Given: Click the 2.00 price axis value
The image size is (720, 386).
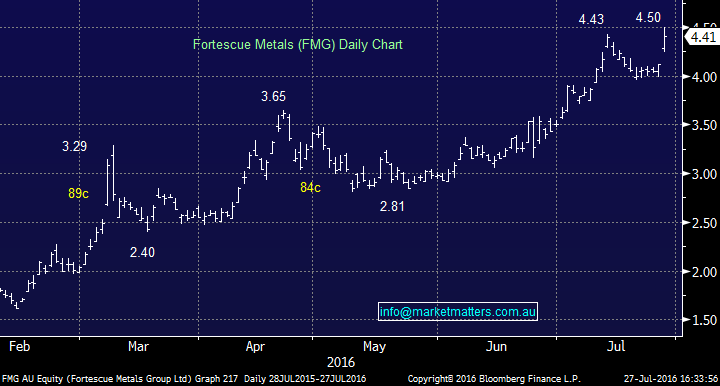Looking at the screenshot, I should click(704, 272).
